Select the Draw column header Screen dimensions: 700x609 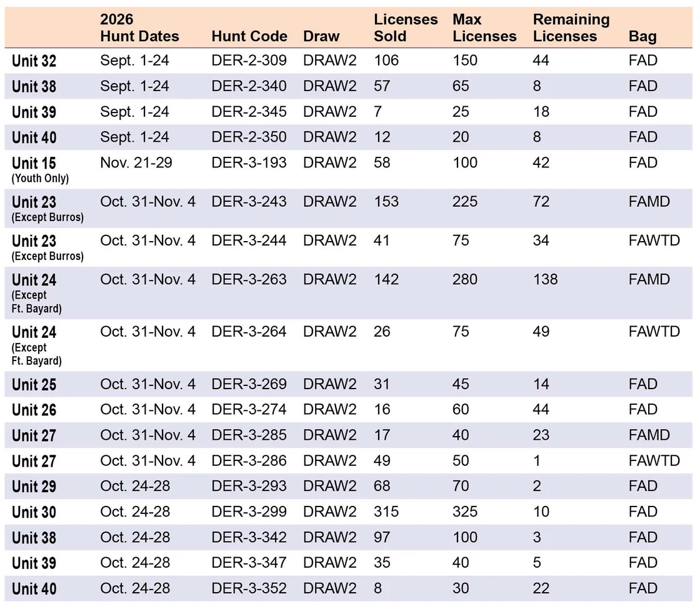(321, 36)
